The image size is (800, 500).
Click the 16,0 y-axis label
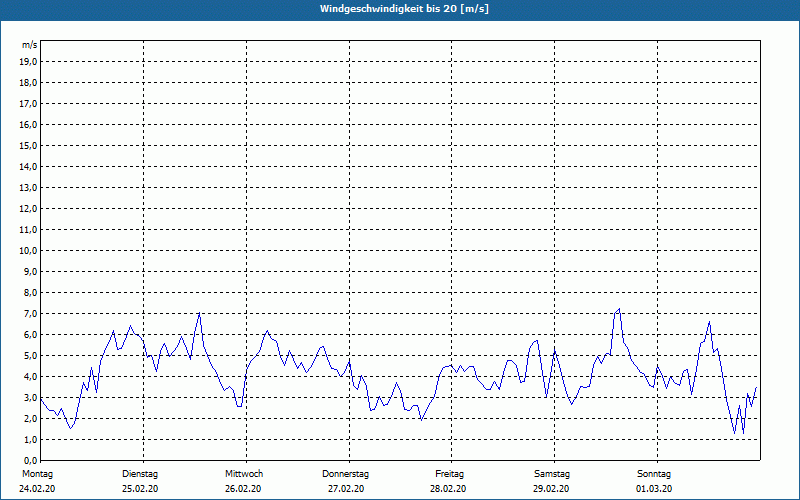[x=28, y=124]
